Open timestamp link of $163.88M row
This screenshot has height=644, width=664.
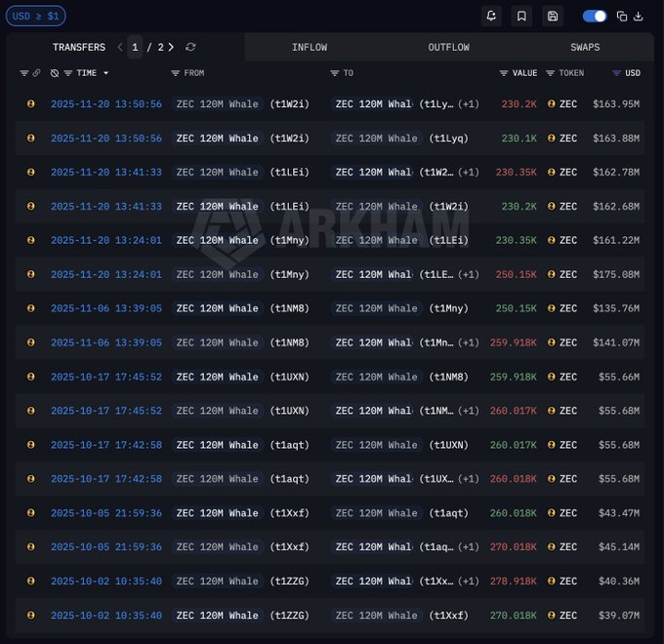click(x=106, y=139)
